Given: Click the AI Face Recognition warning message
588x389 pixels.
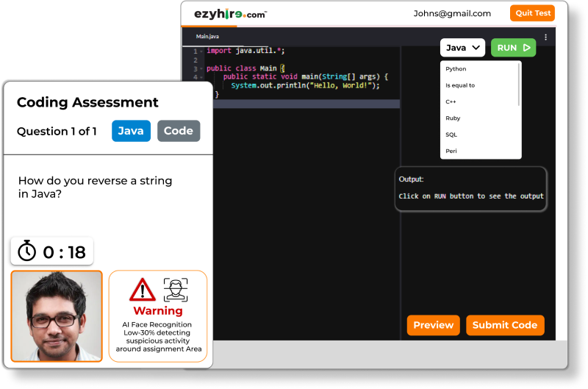Looking at the screenshot, I should click(158, 337).
